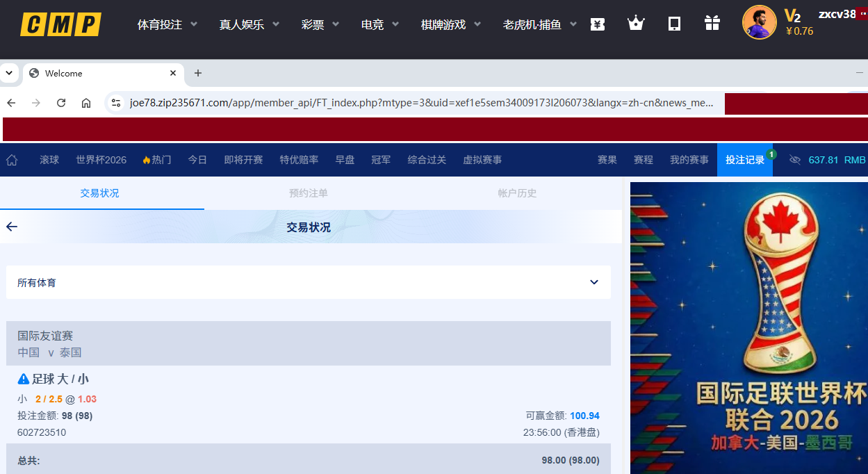Click the zxcv38 username
868x474 pixels.
[837, 14]
